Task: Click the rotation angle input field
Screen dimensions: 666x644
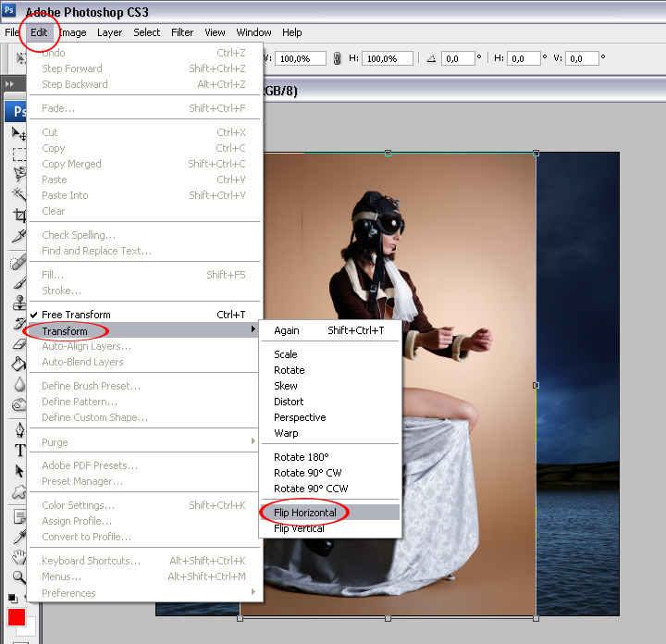Action: (458, 58)
